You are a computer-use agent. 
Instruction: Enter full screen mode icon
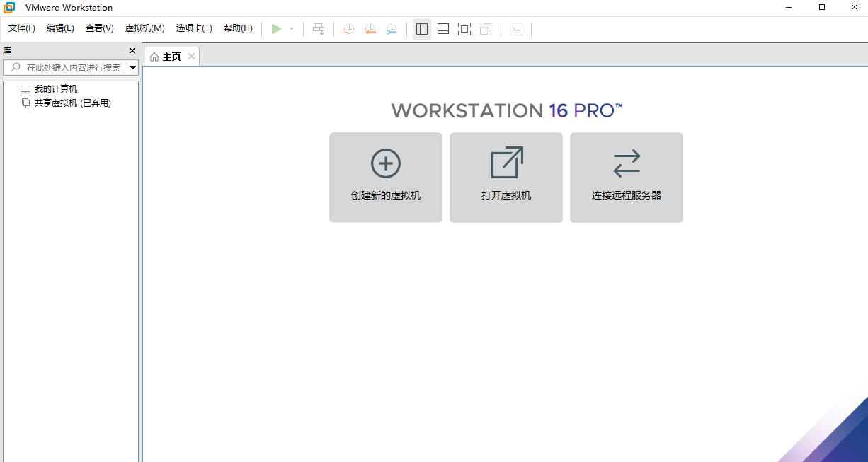(x=464, y=29)
